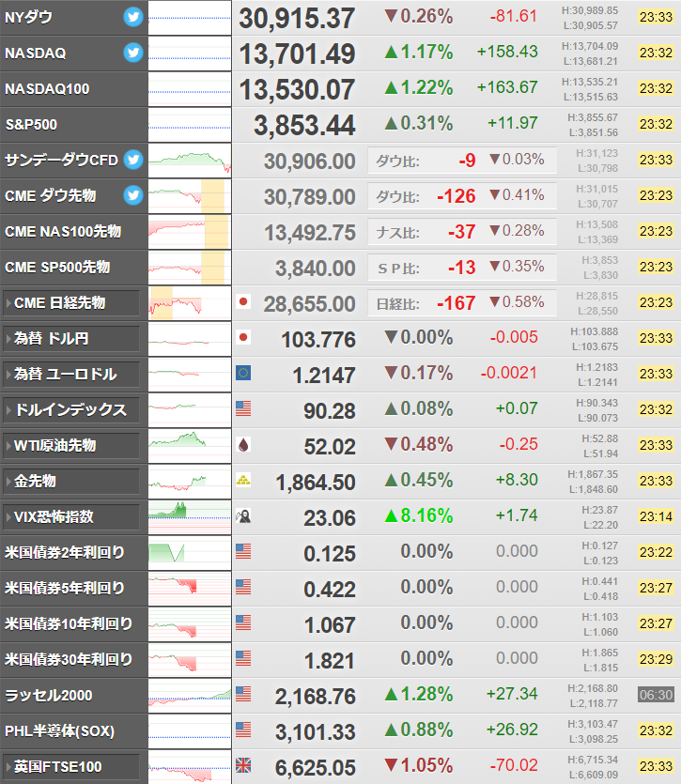Expand the CME 日経先物 row
The image size is (681, 784).
tap(71, 303)
